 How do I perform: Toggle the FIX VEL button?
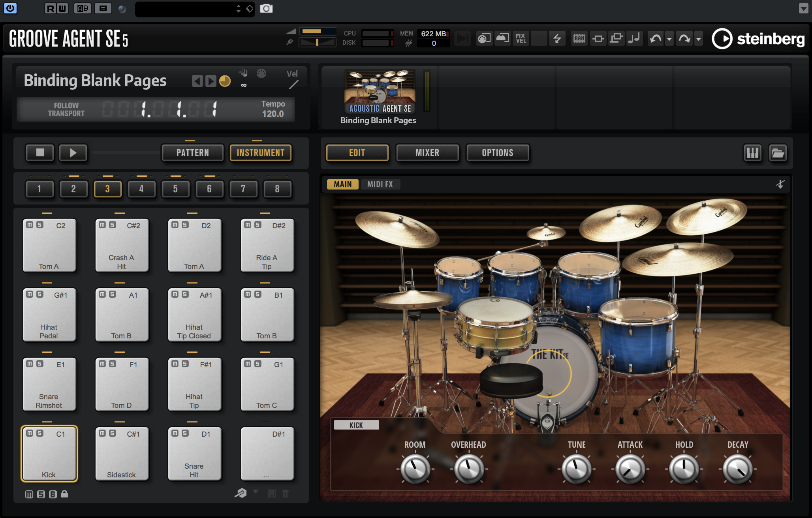coord(521,38)
